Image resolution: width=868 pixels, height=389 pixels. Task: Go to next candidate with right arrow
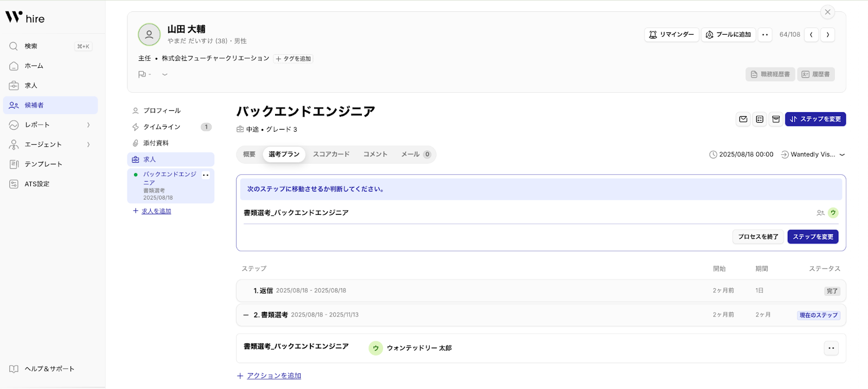[827, 35]
